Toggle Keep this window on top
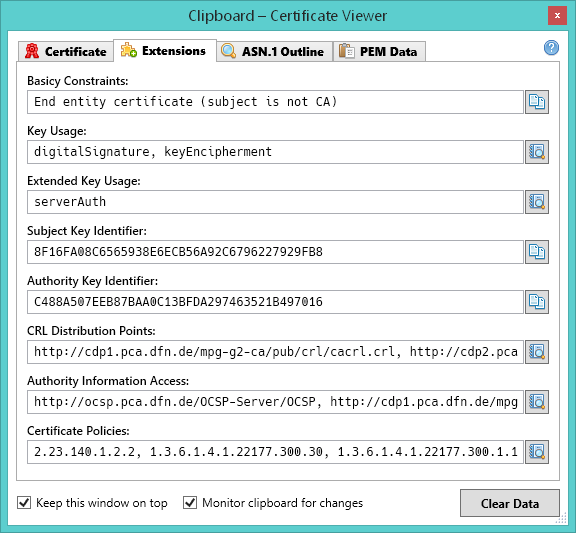Image resolution: width=576 pixels, height=533 pixels. (x=92, y=503)
